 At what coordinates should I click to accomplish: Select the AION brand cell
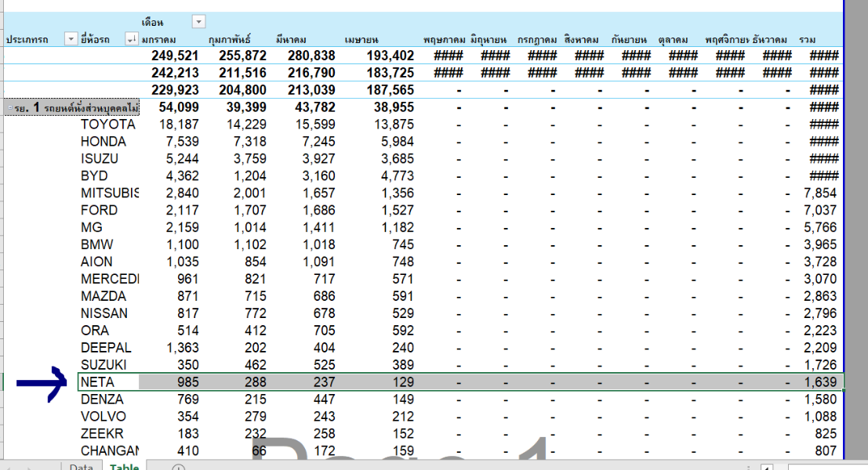(96, 262)
